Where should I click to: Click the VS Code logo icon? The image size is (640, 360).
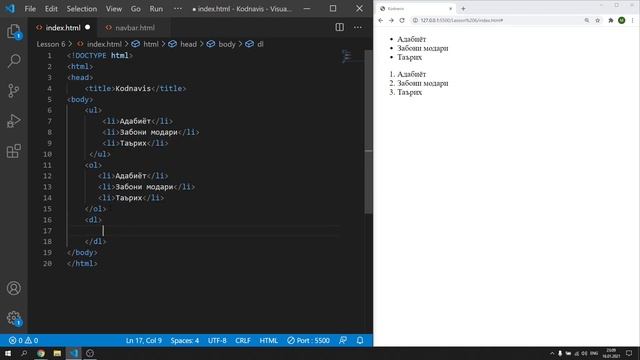click(10, 8)
